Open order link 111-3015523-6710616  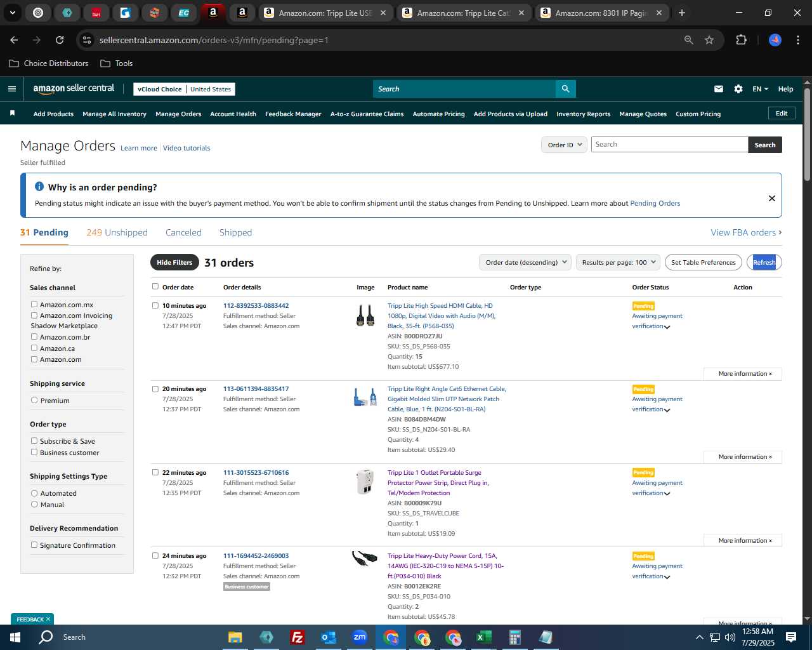(x=256, y=472)
